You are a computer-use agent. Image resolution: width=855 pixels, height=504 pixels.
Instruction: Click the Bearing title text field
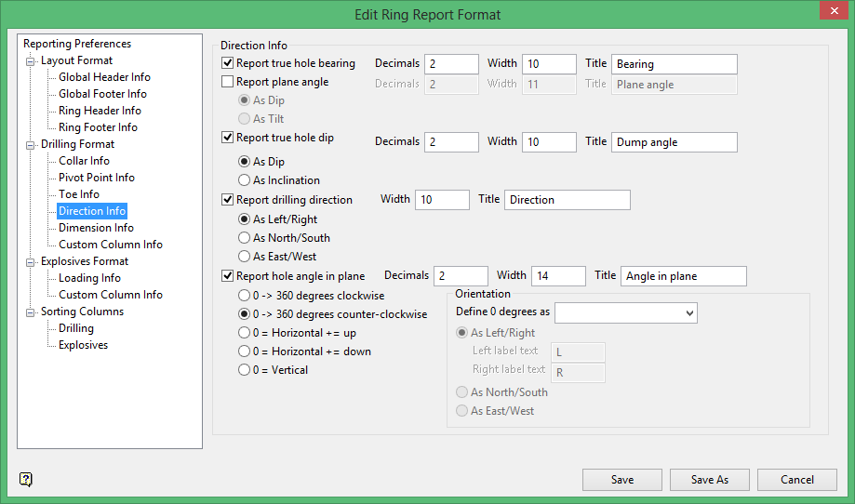[675, 64]
